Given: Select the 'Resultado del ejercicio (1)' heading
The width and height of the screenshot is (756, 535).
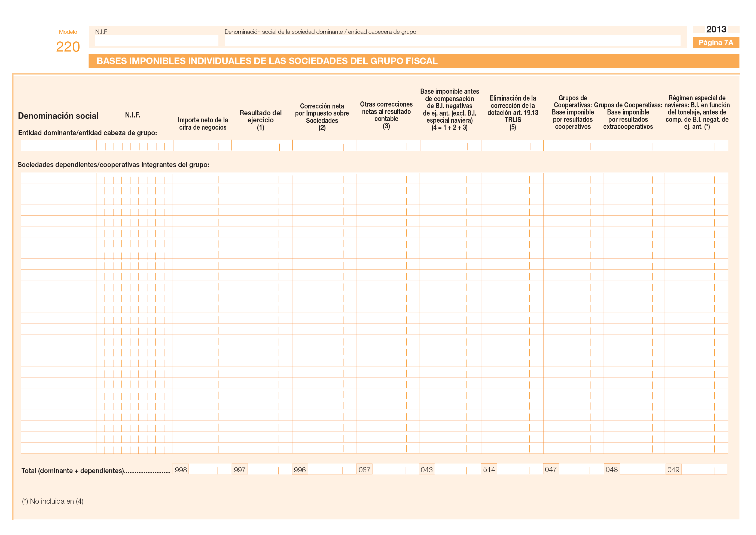Looking at the screenshot, I should pyautogui.click(x=260, y=120).
